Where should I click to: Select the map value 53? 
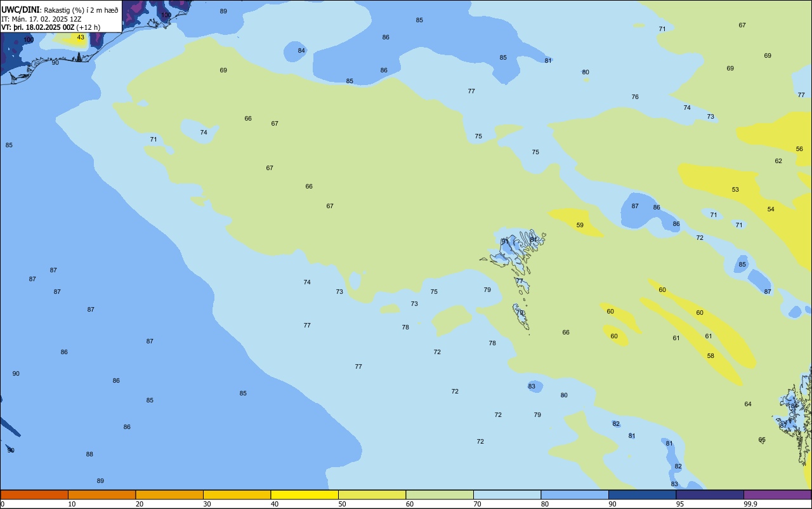pos(735,190)
